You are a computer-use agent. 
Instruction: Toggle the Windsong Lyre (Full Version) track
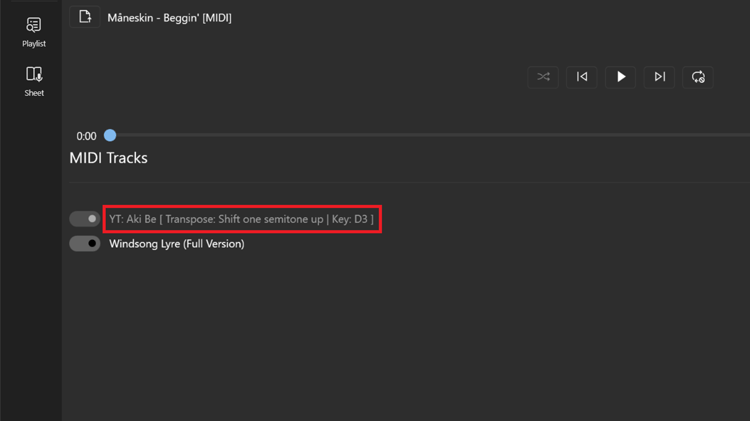coord(85,244)
